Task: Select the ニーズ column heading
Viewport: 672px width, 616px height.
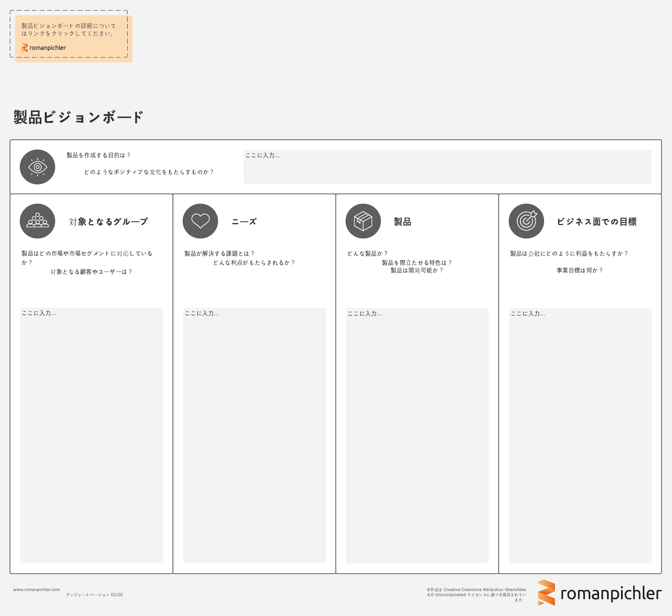Action: [x=244, y=222]
